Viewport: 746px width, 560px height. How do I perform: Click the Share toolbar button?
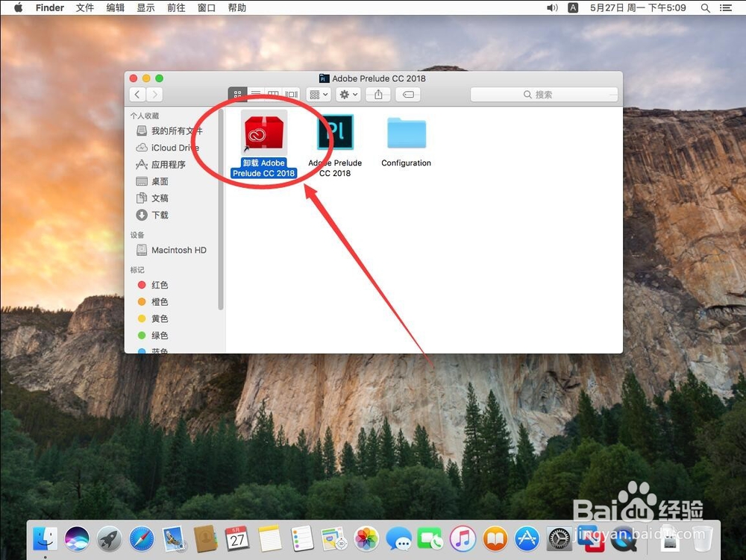378,94
